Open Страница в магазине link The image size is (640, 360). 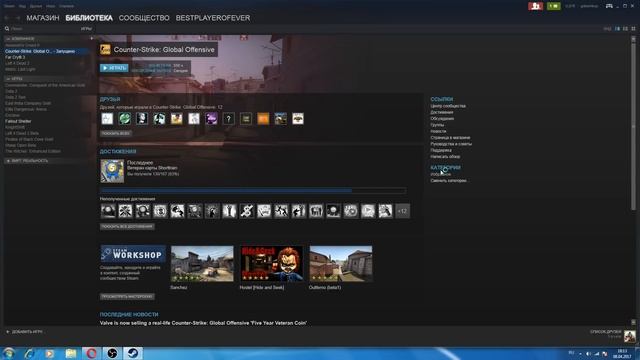(x=450, y=138)
